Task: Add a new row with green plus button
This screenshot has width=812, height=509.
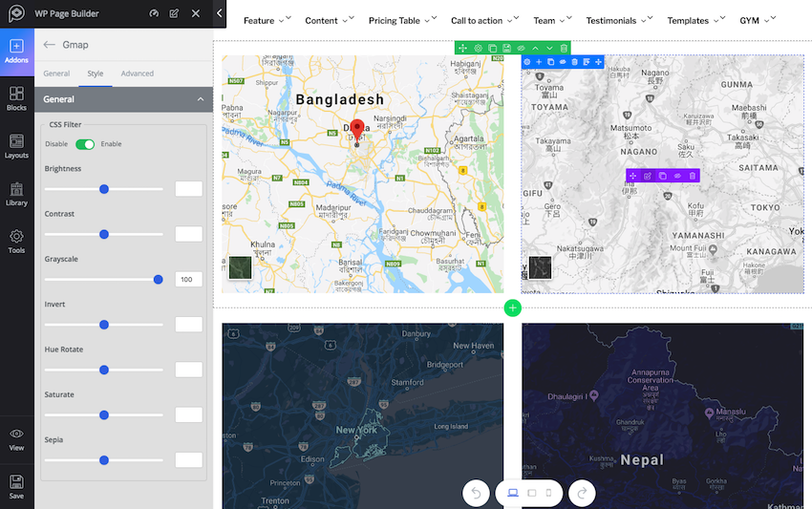Action: coord(513,308)
